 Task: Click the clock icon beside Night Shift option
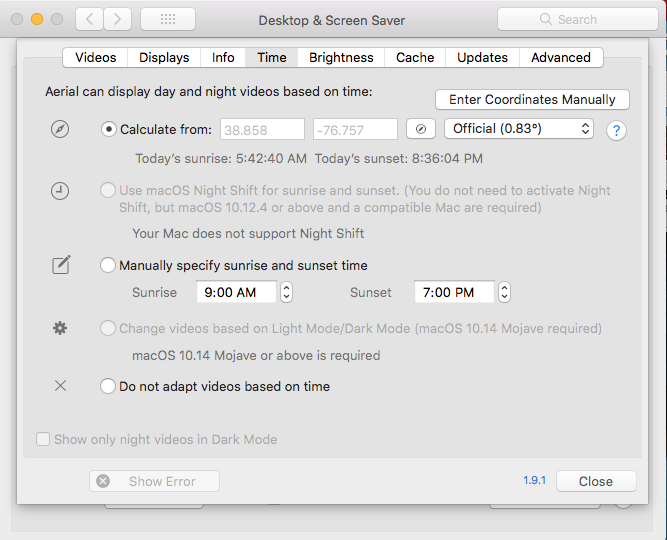[60, 191]
